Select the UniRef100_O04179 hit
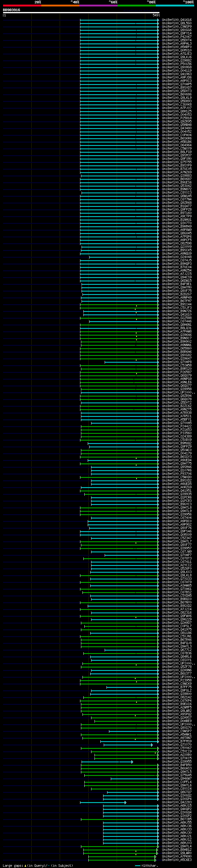 (176, 453)
